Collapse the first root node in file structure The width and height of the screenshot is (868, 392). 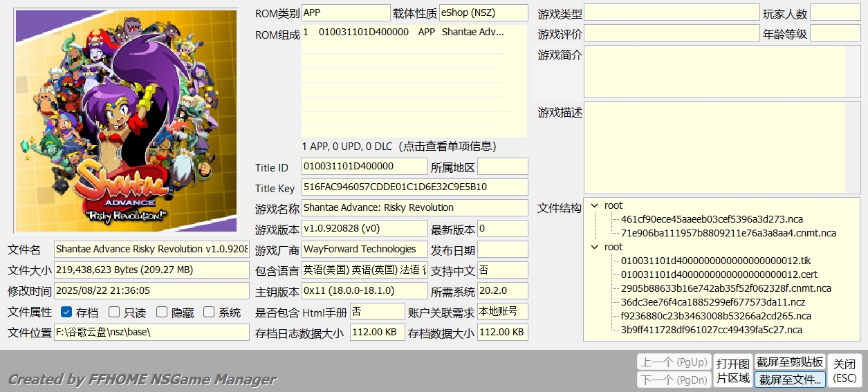coord(595,205)
